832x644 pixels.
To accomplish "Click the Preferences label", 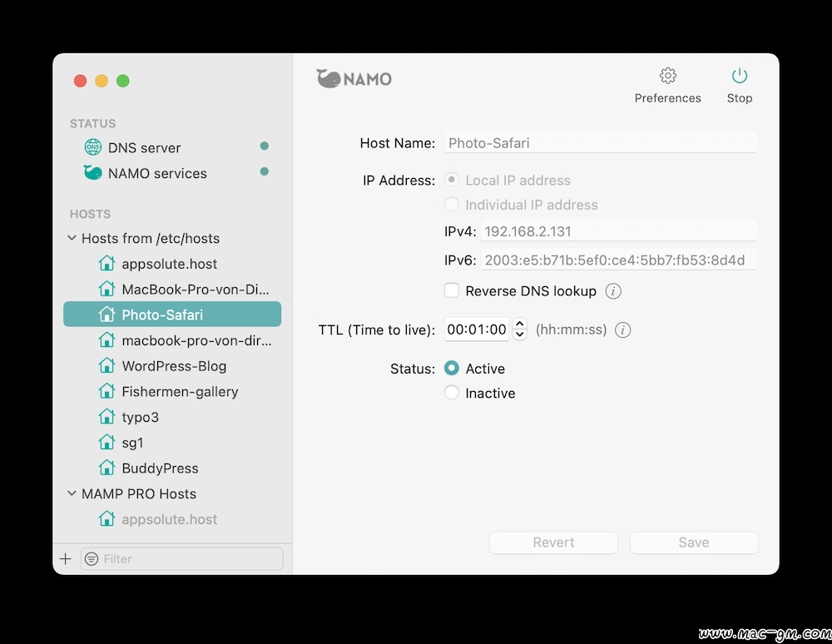I will [x=667, y=98].
